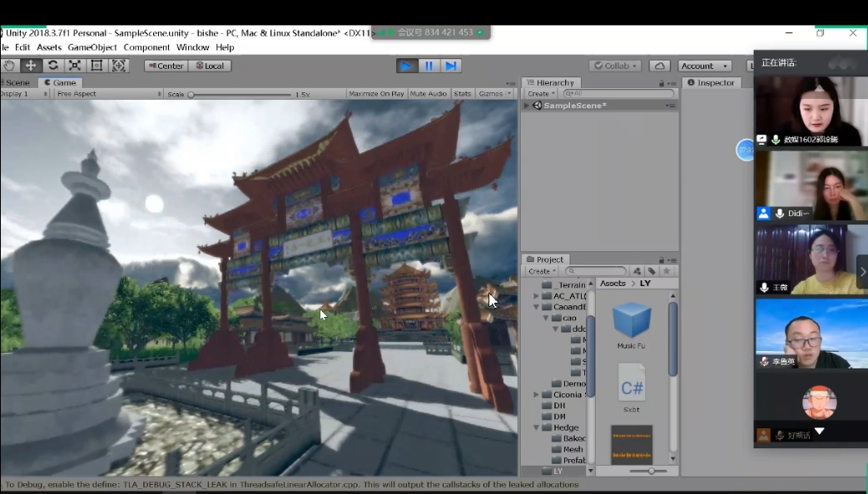Click the Center pivot button
The width and height of the screenshot is (868, 494).
click(x=166, y=66)
